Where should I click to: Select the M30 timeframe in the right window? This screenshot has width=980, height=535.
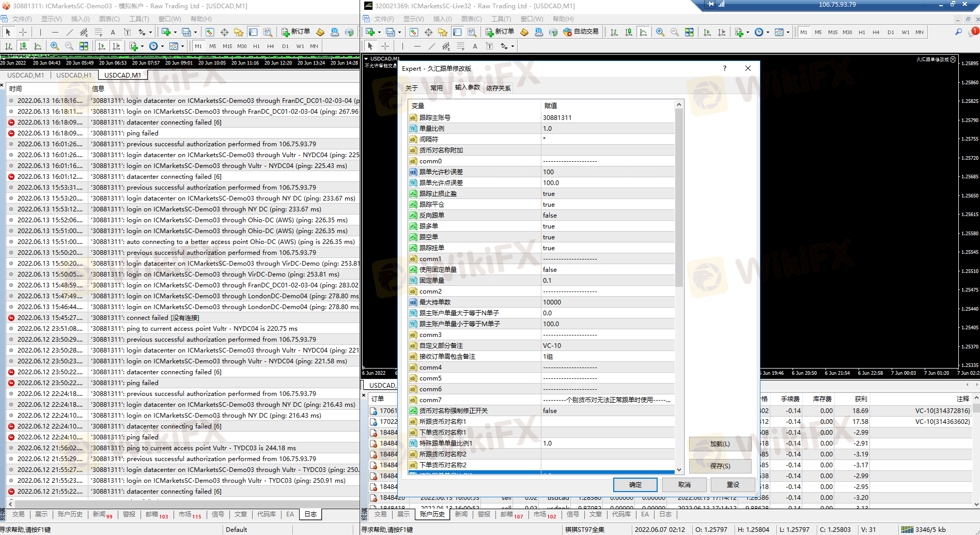pos(847,32)
